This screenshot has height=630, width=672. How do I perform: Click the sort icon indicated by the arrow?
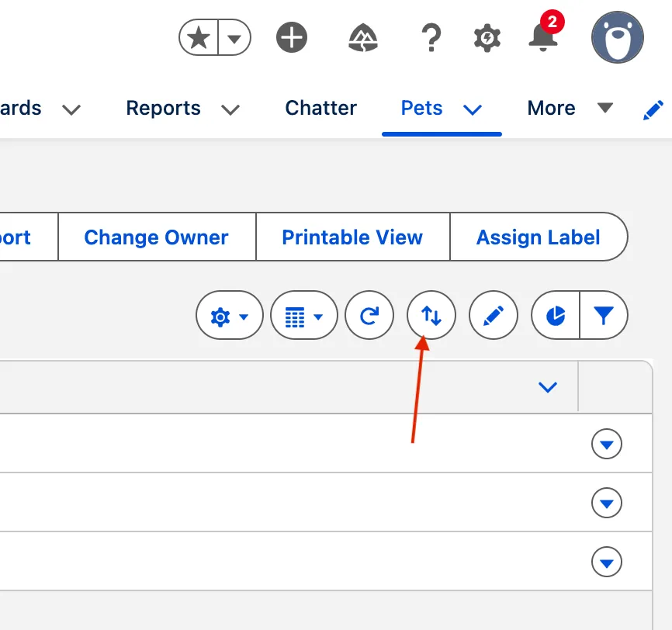pos(431,316)
